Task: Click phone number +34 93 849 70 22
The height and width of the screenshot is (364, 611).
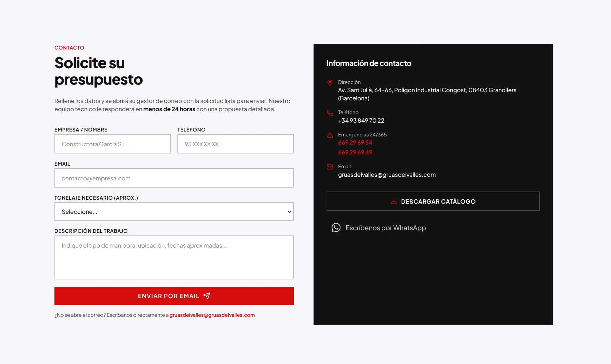Action: (361, 121)
